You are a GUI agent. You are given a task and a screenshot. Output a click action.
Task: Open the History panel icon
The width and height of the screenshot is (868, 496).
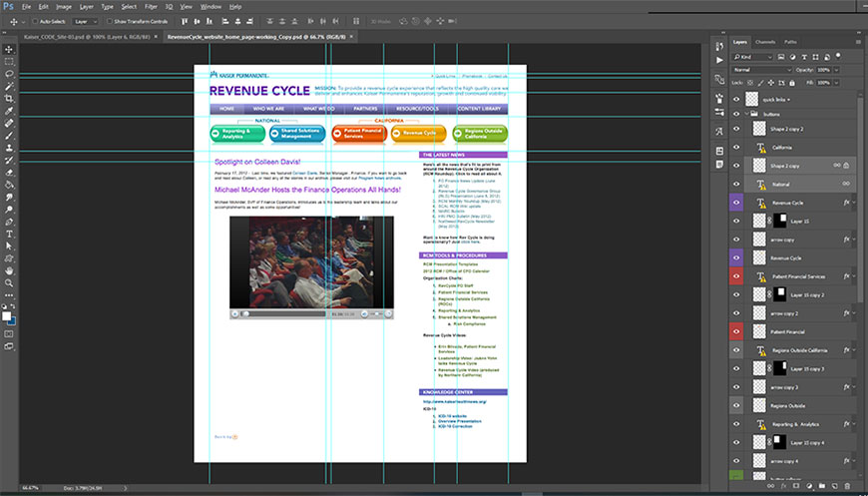[x=719, y=47]
